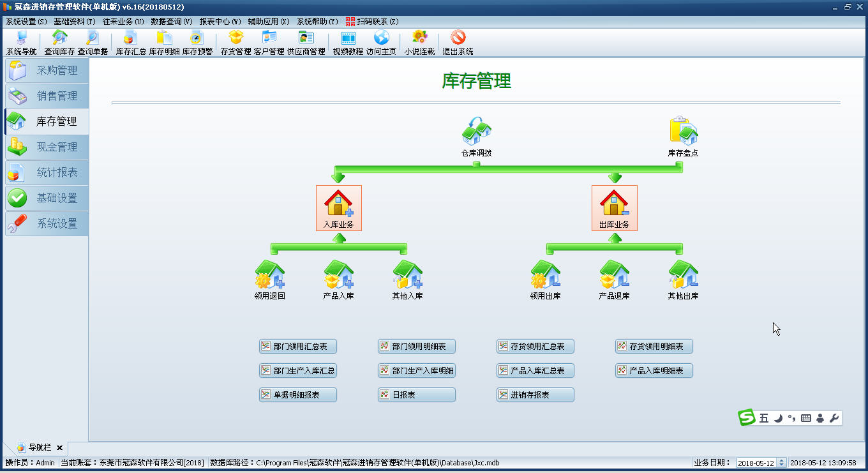The image size is (868, 473).
Task: Click the 业务日期 date field
Action: pos(757,463)
